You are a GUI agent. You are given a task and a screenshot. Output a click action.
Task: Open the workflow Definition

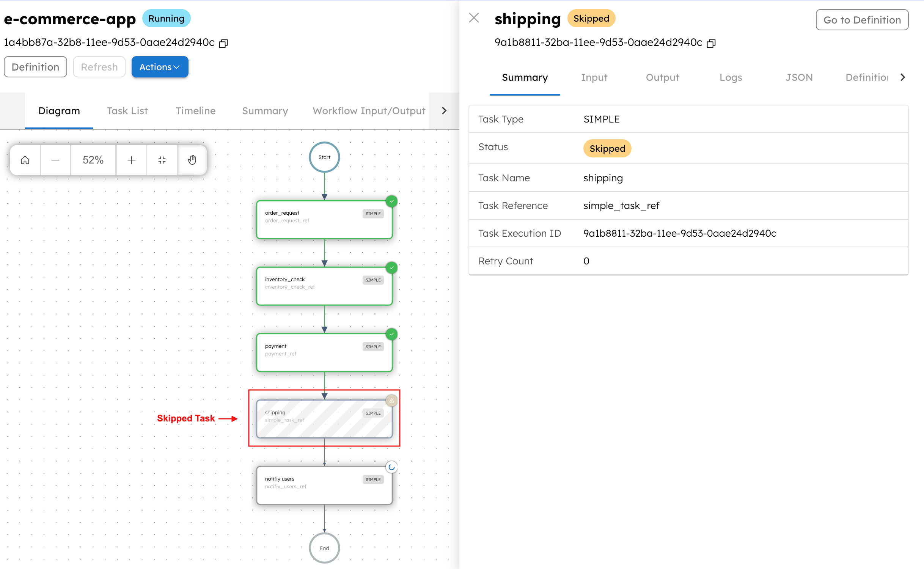[x=35, y=67]
